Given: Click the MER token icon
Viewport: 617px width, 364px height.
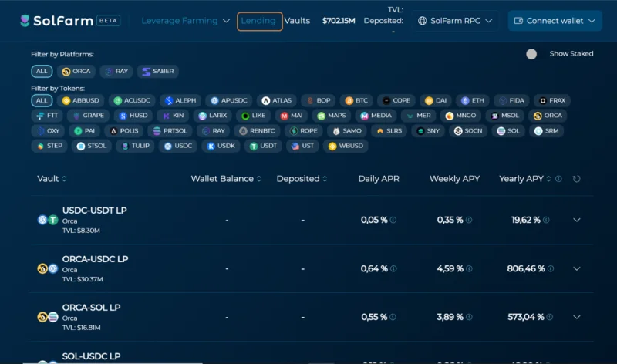Looking at the screenshot, I should click(x=410, y=116).
